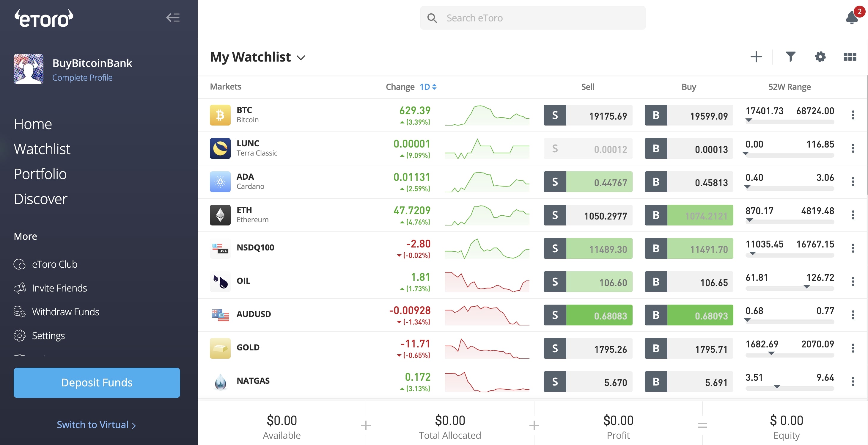Click the AUDUSD flags icon

pyautogui.click(x=220, y=315)
